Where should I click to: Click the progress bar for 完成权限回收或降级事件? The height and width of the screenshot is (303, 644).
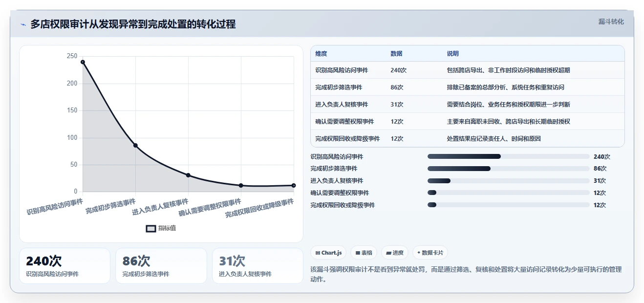pos(509,205)
